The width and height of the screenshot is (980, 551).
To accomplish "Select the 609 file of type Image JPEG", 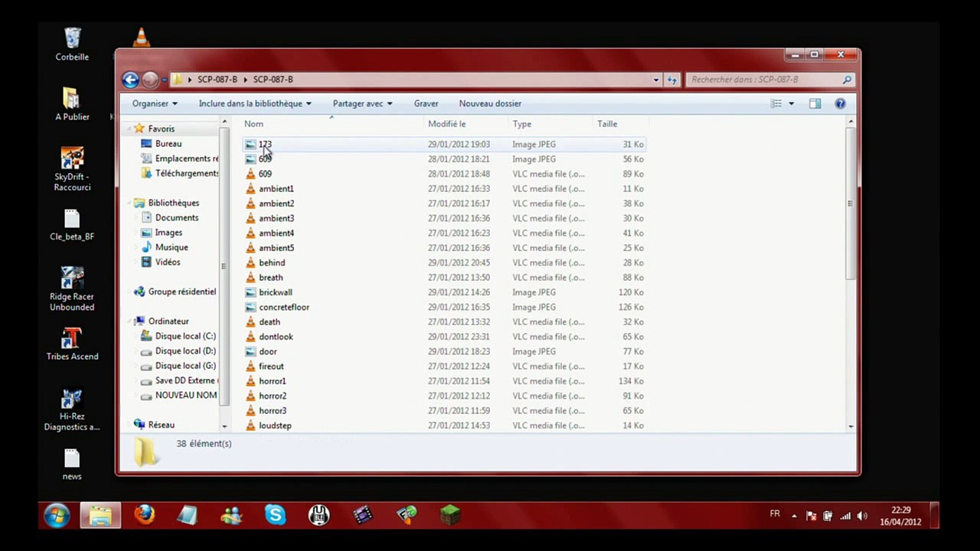I will [x=265, y=159].
